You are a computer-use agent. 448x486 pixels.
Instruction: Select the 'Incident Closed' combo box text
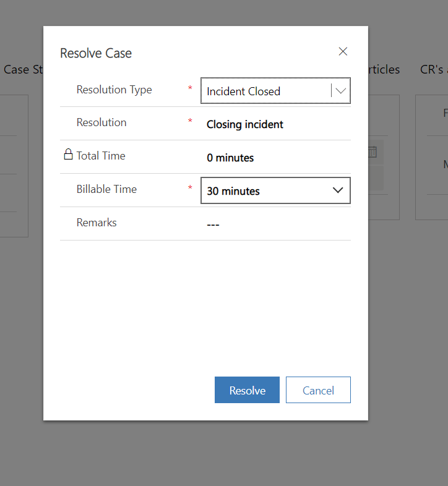tap(243, 92)
